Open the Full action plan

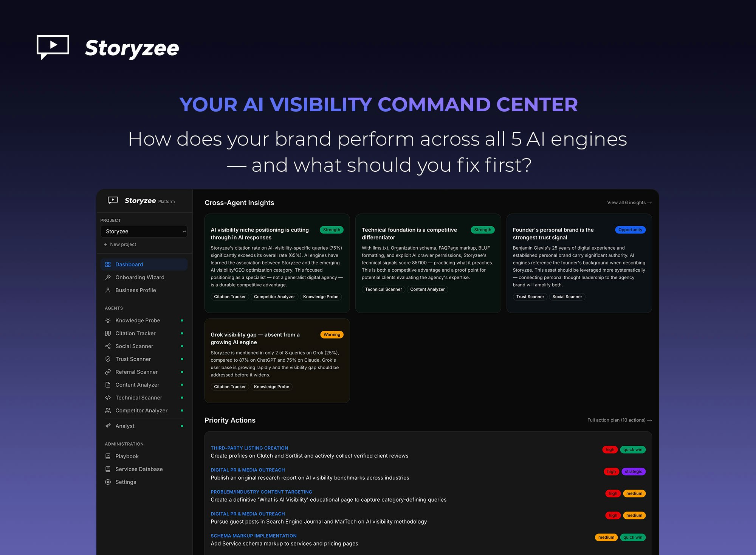[619, 420]
